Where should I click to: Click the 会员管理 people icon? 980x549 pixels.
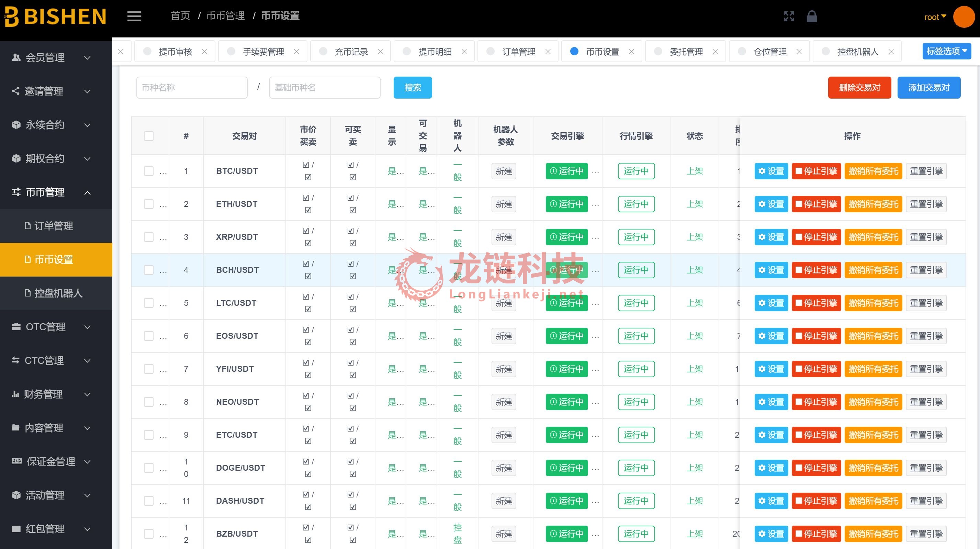pos(16,57)
